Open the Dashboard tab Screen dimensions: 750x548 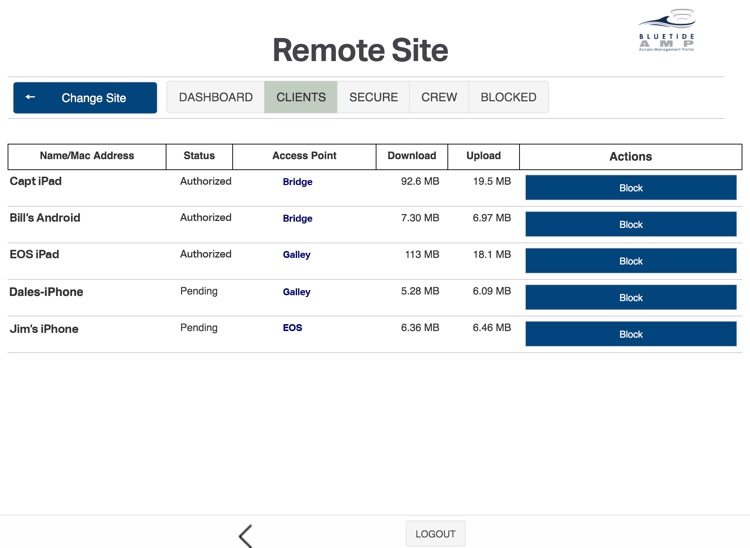(x=216, y=98)
